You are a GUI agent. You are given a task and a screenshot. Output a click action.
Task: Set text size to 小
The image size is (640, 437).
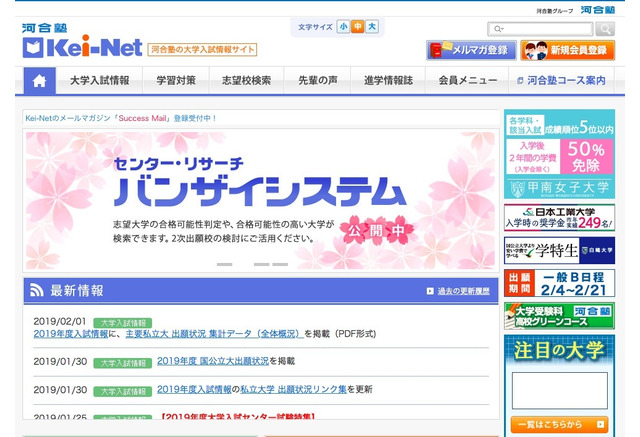tap(343, 27)
